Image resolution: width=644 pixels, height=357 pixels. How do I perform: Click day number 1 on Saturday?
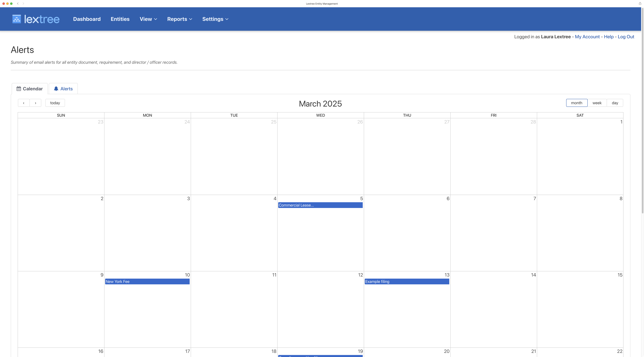pyautogui.click(x=621, y=122)
